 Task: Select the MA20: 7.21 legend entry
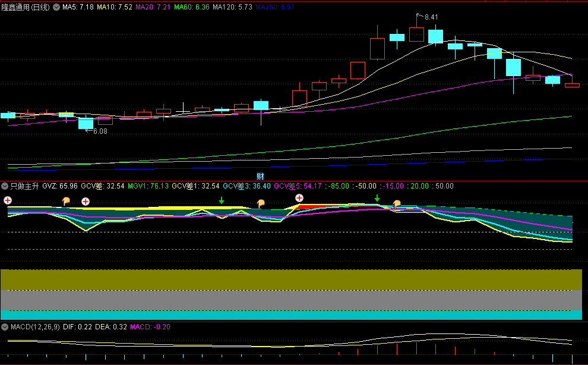point(153,7)
